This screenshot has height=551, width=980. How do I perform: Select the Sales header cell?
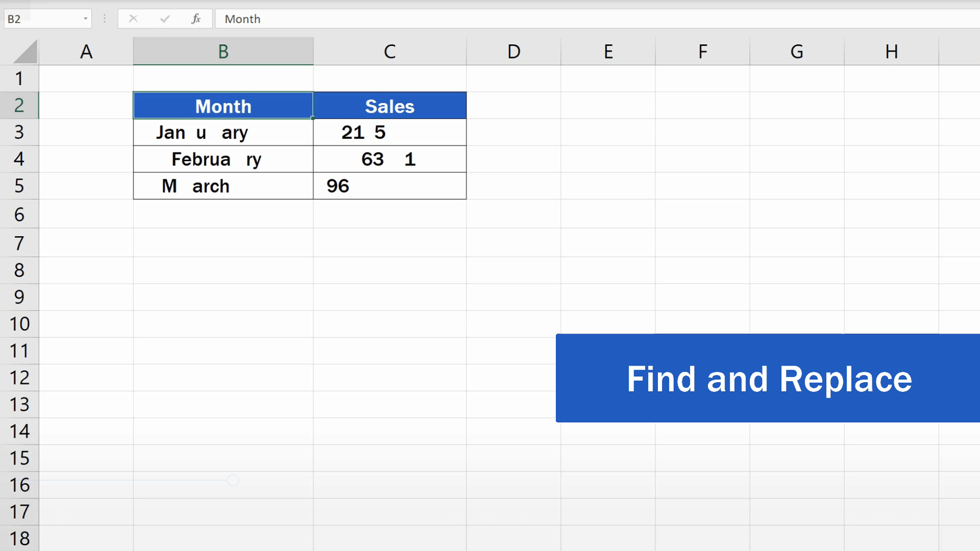point(389,106)
